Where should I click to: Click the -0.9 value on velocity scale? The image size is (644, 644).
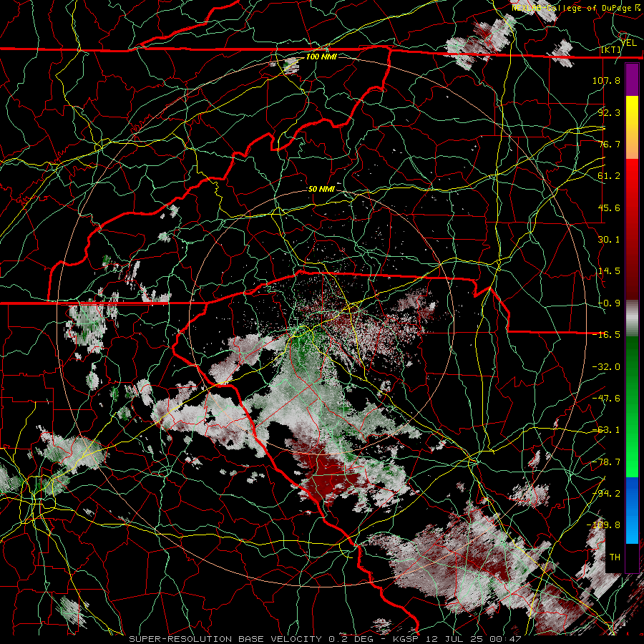pyautogui.click(x=609, y=303)
